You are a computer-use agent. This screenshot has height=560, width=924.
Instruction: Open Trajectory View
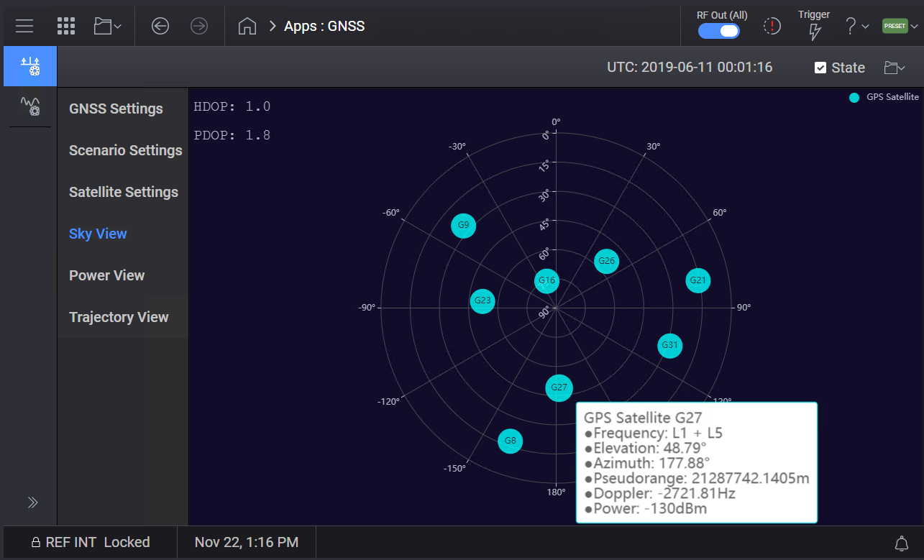119,317
